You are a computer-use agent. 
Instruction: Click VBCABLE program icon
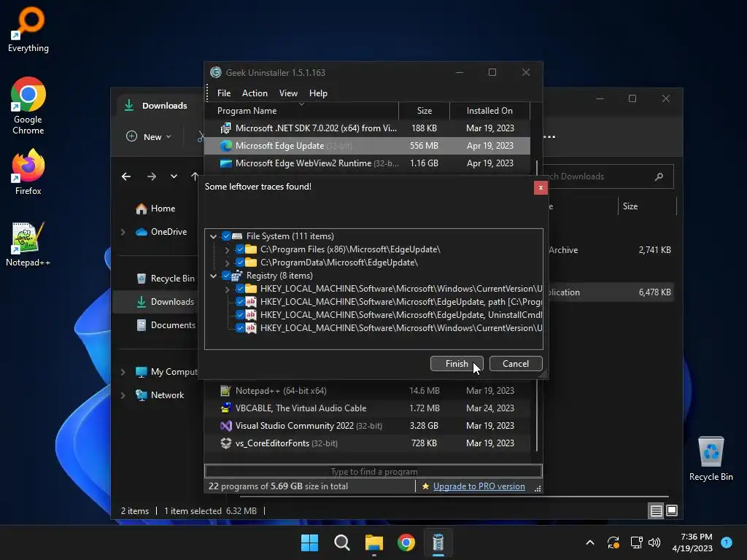pyautogui.click(x=226, y=408)
